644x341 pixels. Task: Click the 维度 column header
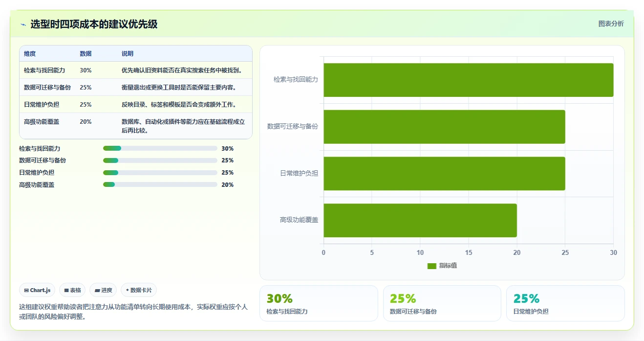pyautogui.click(x=30, y=54)
